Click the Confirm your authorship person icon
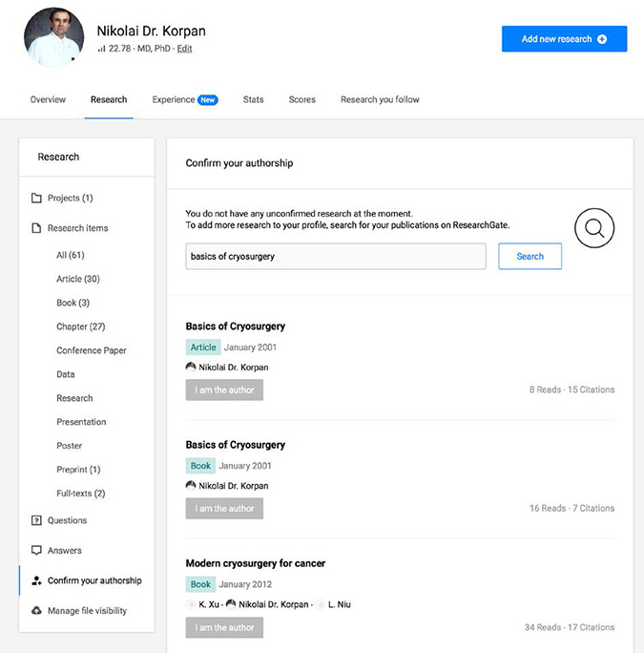 (x=36, y=580)
